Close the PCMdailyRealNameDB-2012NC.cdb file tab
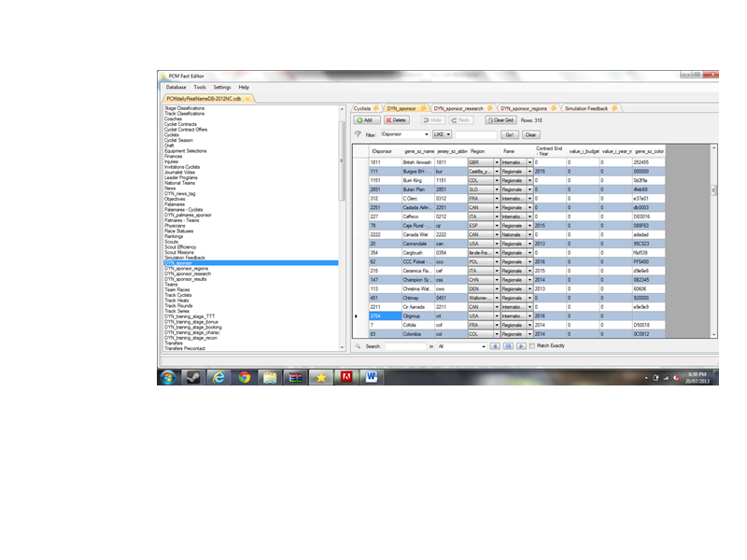This screenshot has width=747, height=560. pos(248,97)
